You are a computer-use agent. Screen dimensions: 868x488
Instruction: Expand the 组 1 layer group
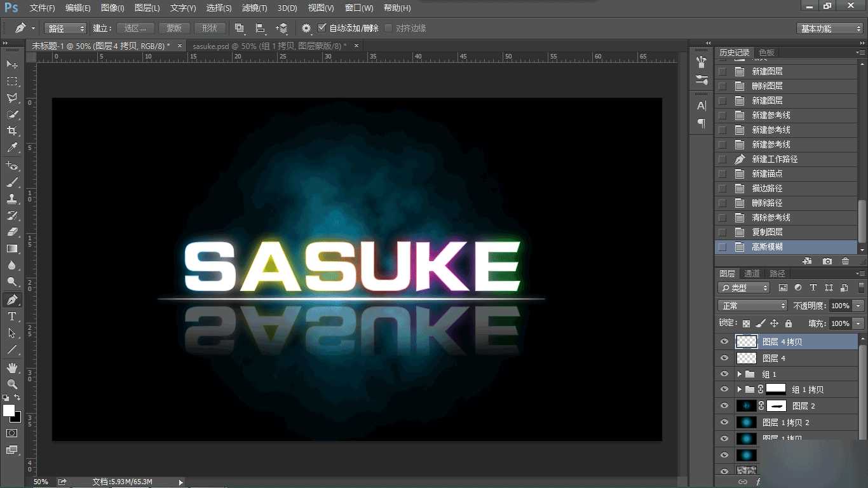[x=739, y=374]
